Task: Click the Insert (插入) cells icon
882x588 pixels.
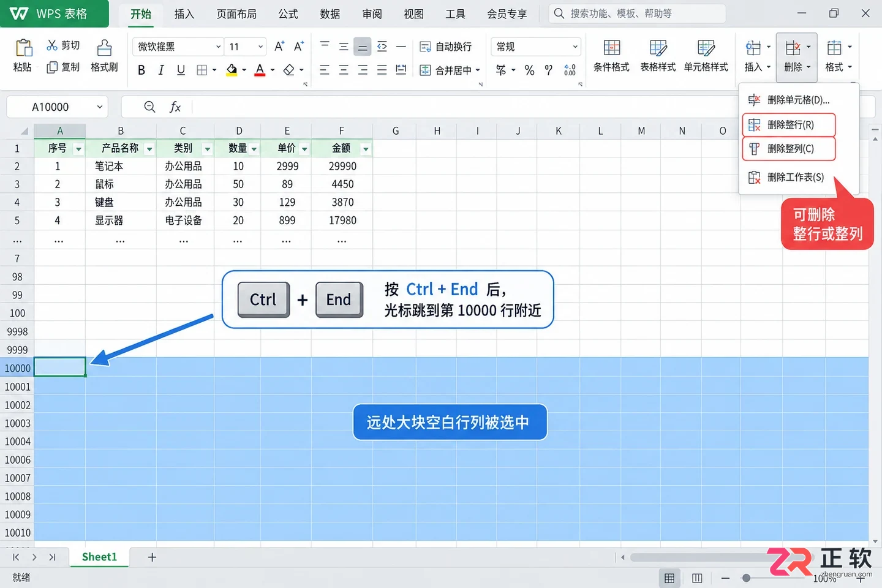Action: [753, 48]
